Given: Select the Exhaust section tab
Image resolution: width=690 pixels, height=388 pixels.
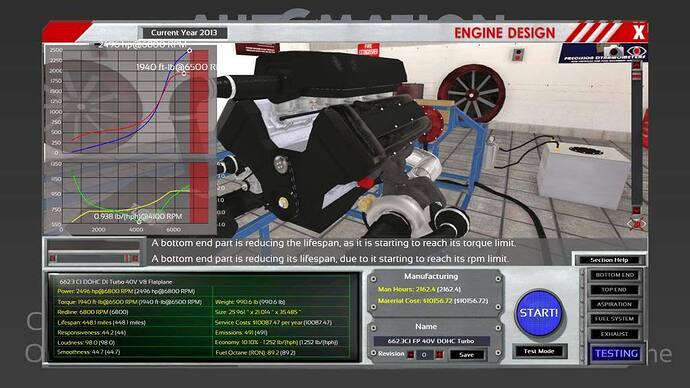Looking at the screenshot, I should 614,334.
